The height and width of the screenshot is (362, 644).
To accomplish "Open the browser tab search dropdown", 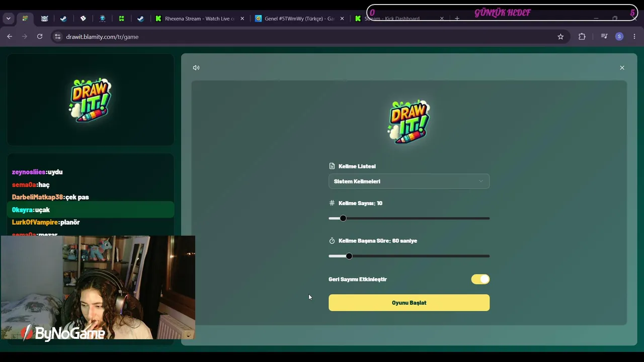I will [x=8, y=19].
